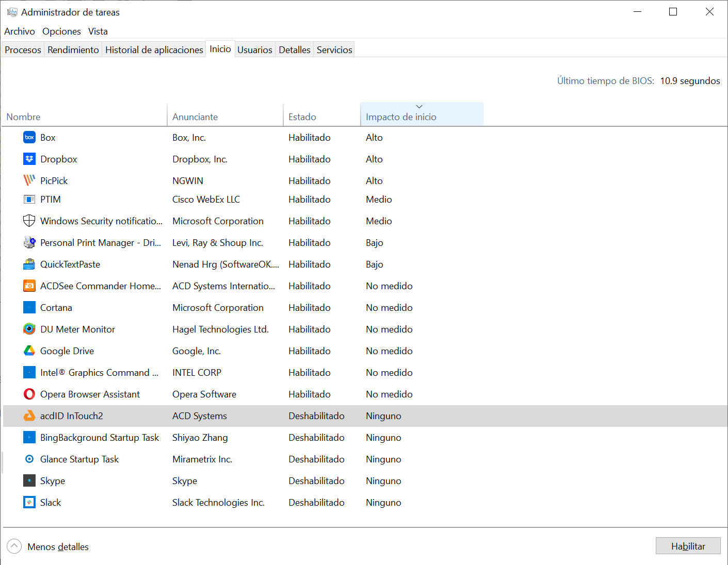Switch to the Rendimiento tab
The image size is (728, 565).
[x=73, y=49]
